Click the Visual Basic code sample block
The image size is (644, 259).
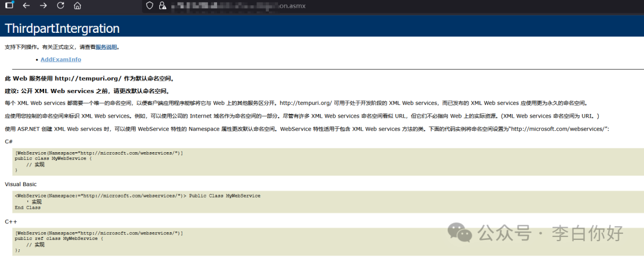328,202
